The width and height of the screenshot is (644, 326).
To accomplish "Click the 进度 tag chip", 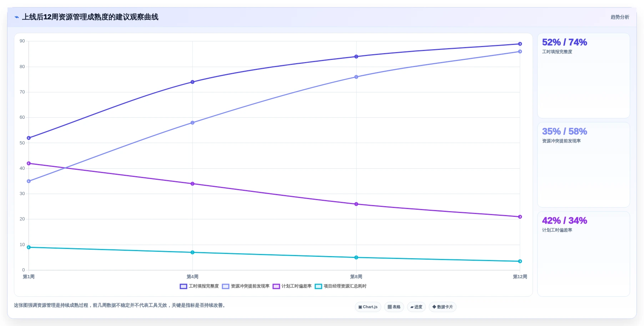I will click(416, 307).
